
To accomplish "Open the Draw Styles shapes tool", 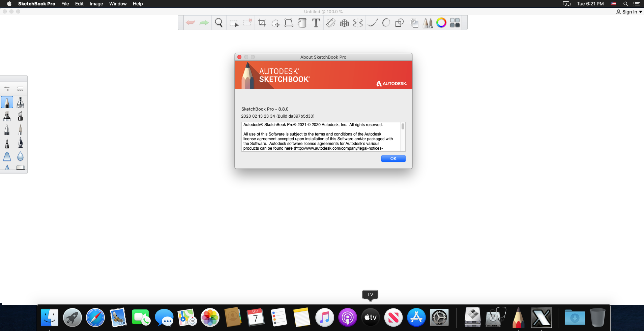I will tap(400, 23).
